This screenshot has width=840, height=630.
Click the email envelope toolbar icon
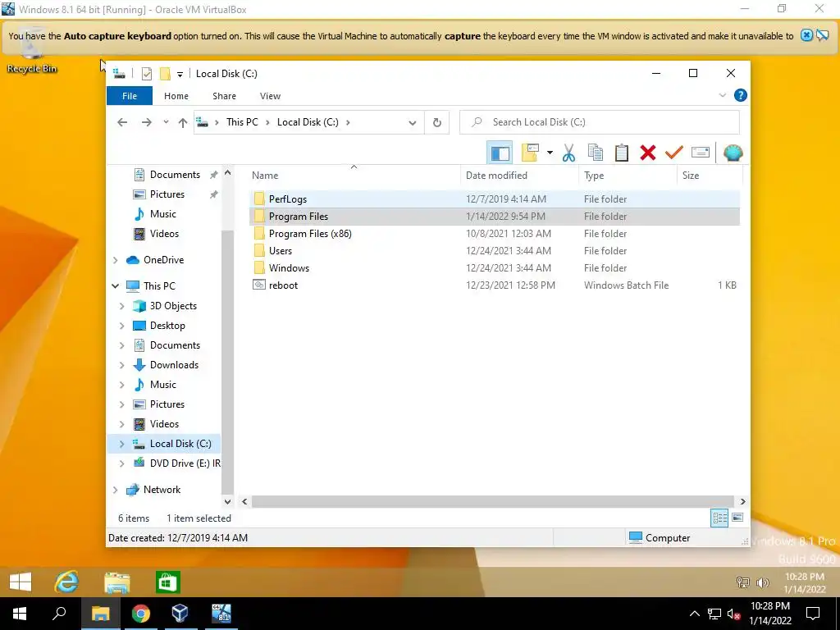pyautogui.click(x=701, y=153)
